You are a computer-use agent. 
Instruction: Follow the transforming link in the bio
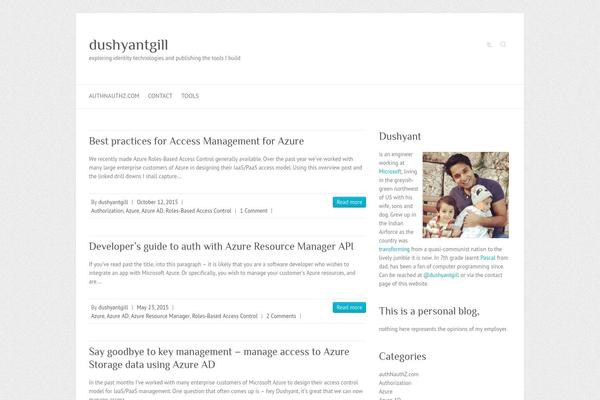tap(394, 249)
